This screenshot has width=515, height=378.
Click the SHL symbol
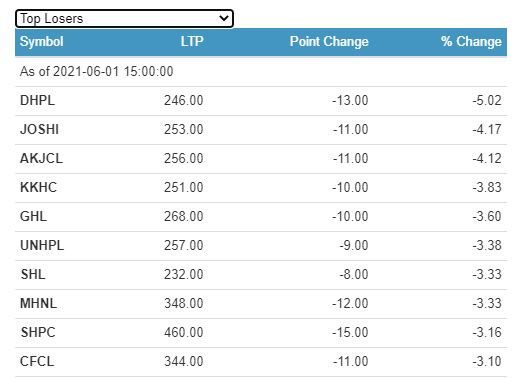[x=33, y=274]
